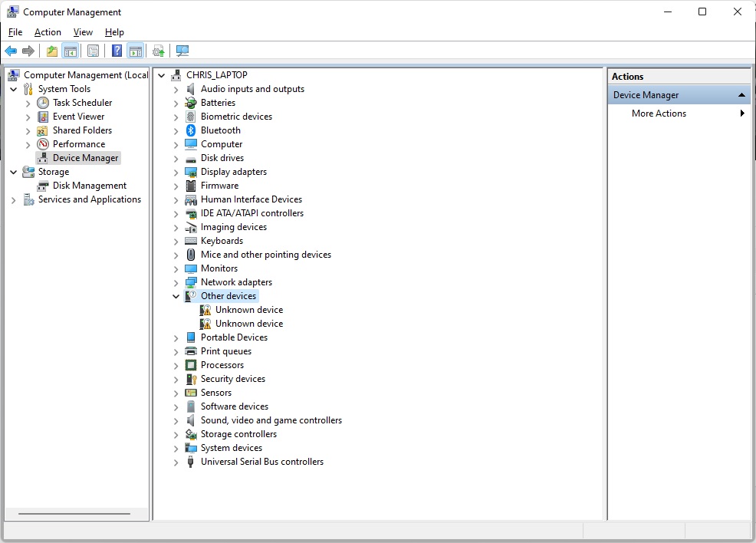Click the Help toolbar icon
Viewport: 756px width, 543px height.
pos(117,51)
